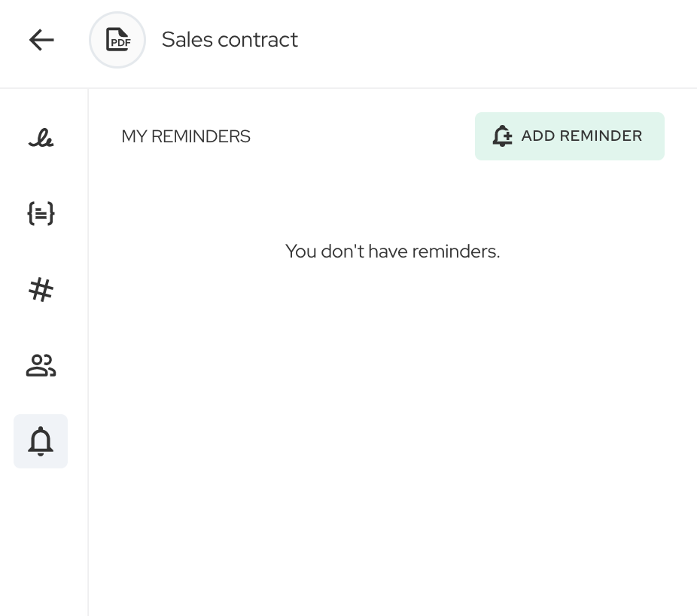Screen dimensions: 697x616
Task: Click the word "REMINDER" in green button
Action: [600, 136]
